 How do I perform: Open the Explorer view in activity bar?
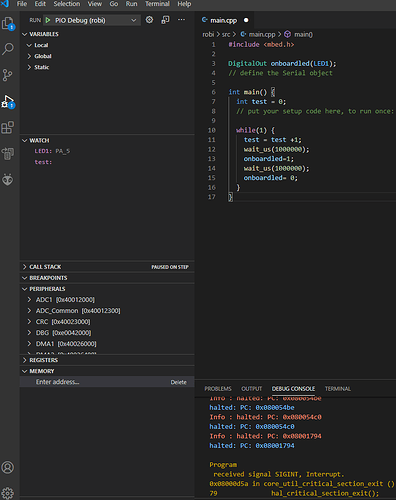8,23
